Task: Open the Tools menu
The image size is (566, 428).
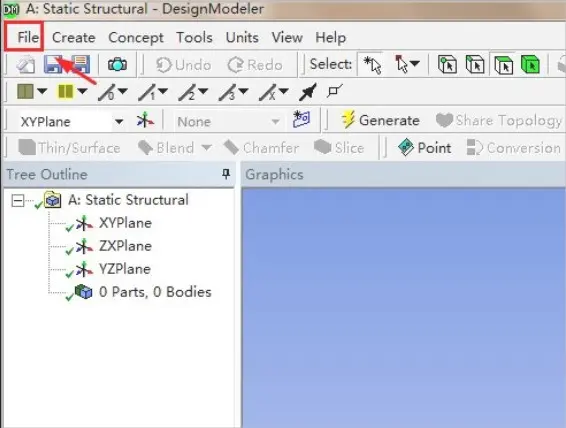Action: click(x=194, y=37)
